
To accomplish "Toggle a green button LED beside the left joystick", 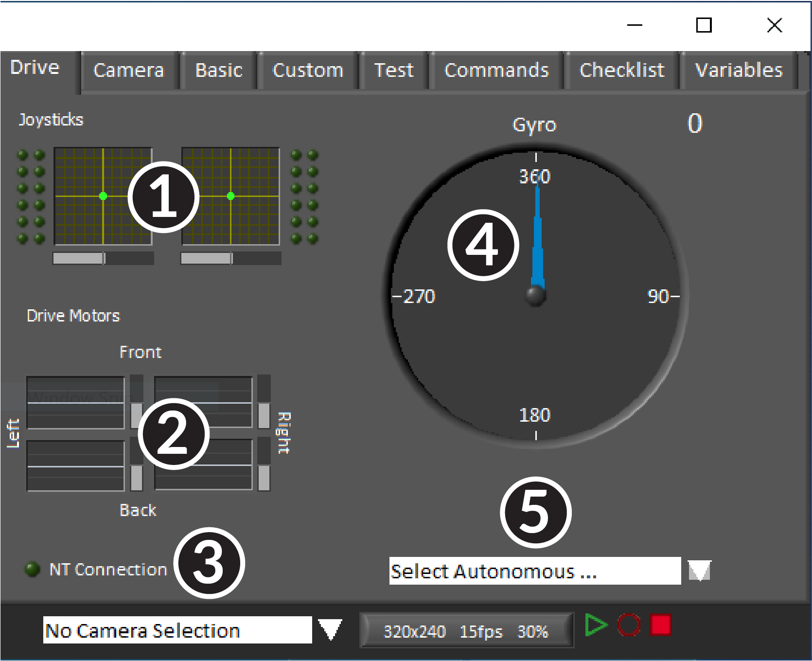I will 22,156.
